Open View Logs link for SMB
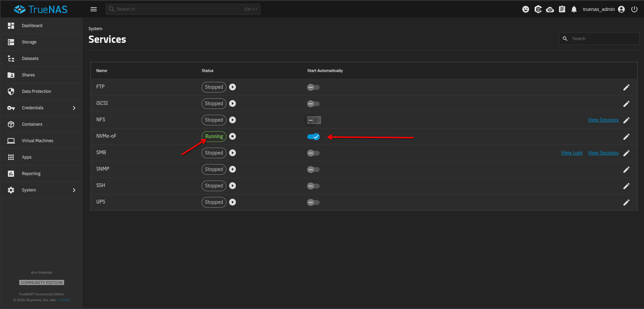This screenshot has height=309, width=644. [x=572, y=153]
